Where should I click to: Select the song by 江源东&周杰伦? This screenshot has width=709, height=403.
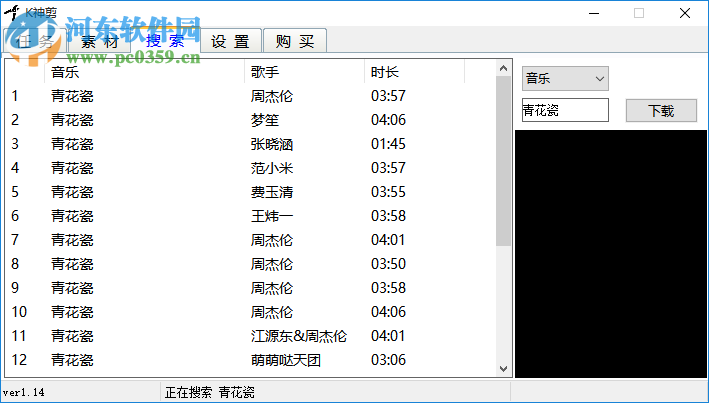(299, 336)
